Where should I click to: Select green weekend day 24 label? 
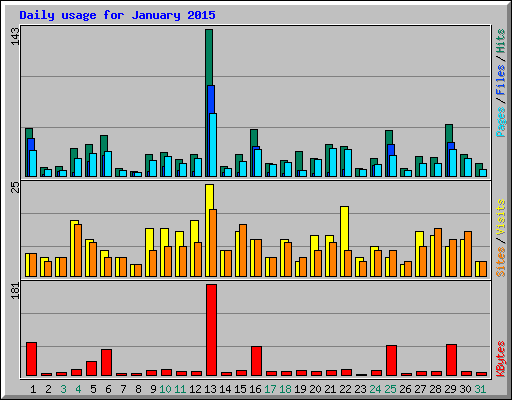click(x=375, y=389)
